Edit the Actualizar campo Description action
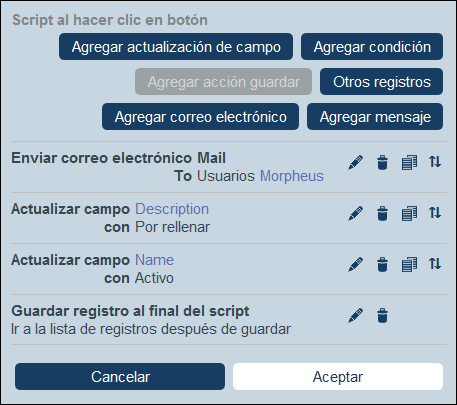This screenshot has width=457, height=405. pyautogui.click(x=355, y=214)
